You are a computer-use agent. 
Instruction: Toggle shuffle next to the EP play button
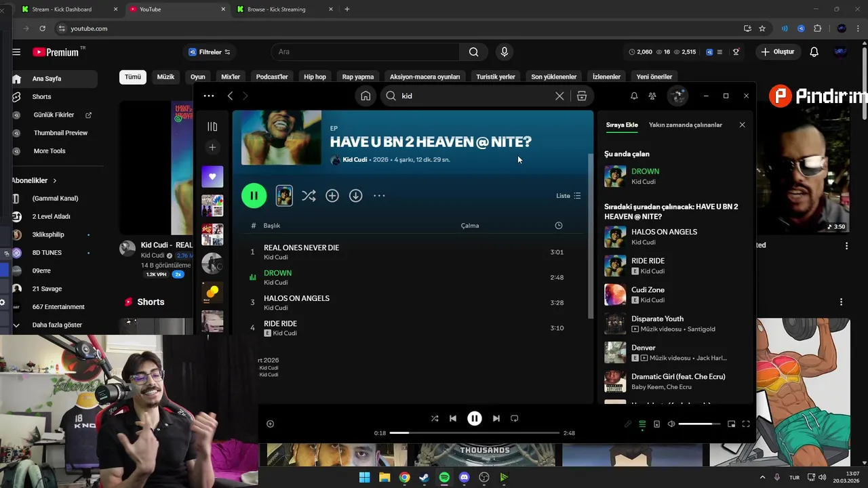309,196
